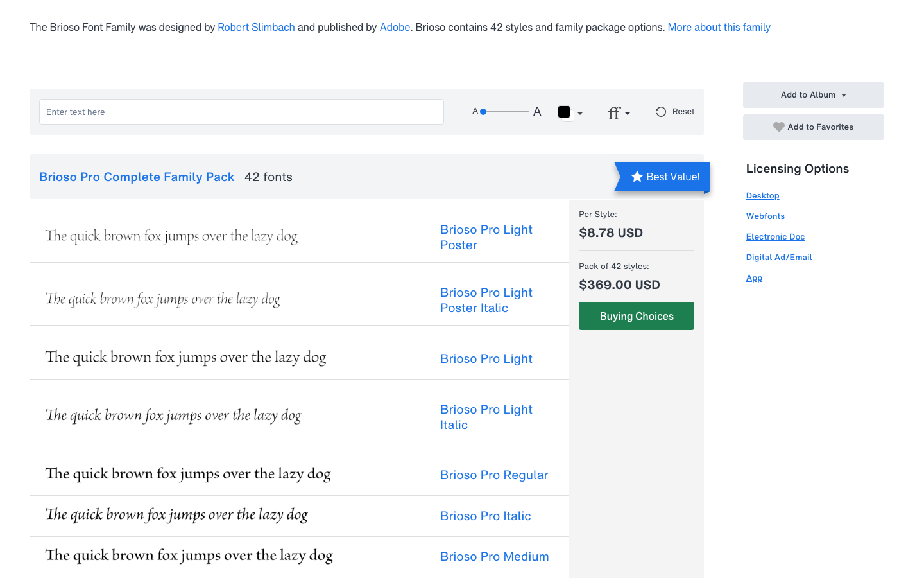Click the large 'A' increase font size icon

tap(537, 112)
